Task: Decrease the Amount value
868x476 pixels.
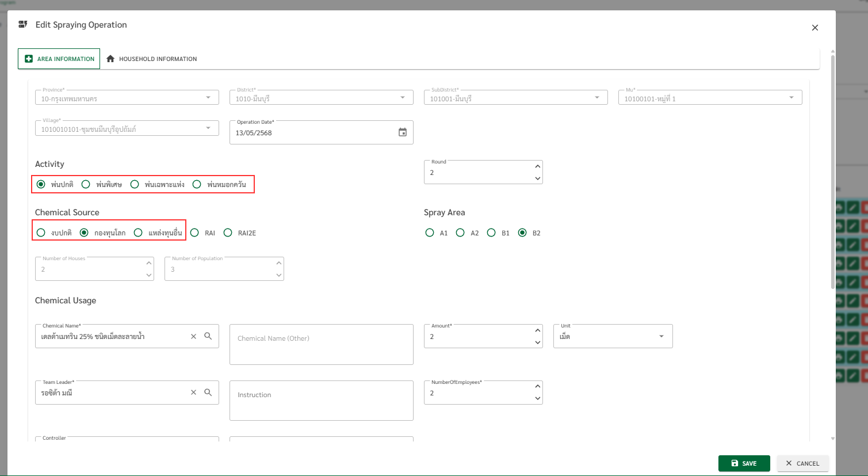Action: [537, 342]
